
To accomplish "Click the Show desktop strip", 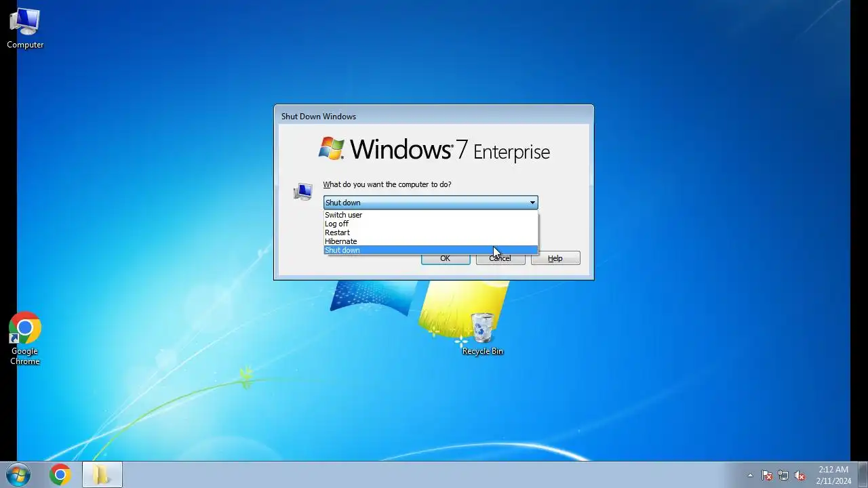I will click(863, 474).
